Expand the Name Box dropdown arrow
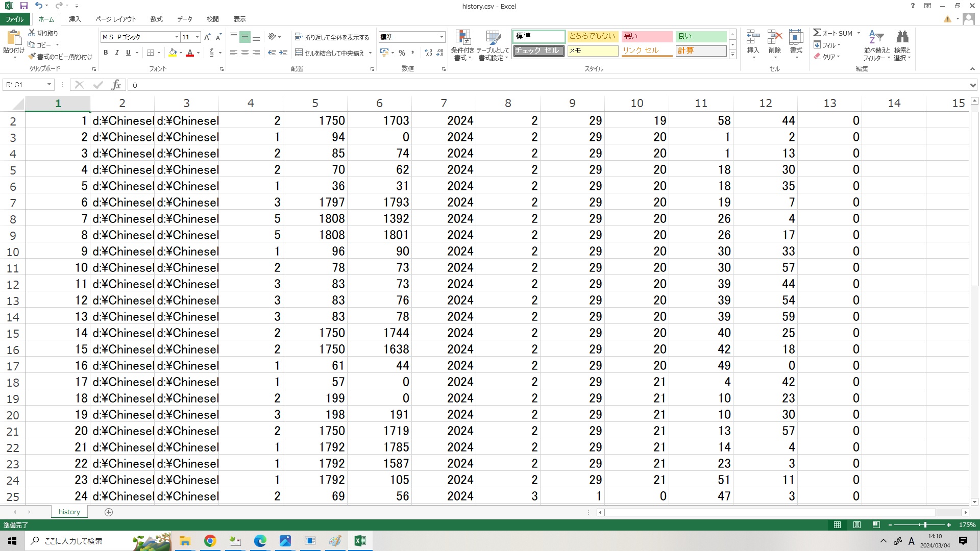980x551 pixels. [x=49, y=85]
